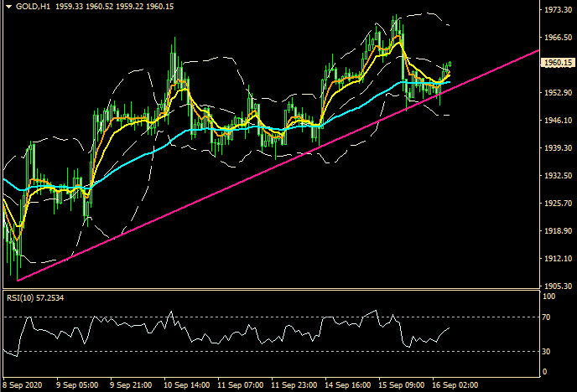Viewport: 577px width, 392px height.
Task: Click the 8 Sep 2020 date label
Action: click(x=23, y=385)
